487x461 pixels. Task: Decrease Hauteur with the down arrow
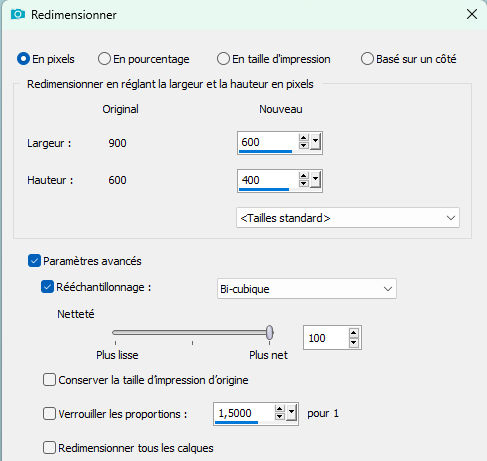[303, 184]
